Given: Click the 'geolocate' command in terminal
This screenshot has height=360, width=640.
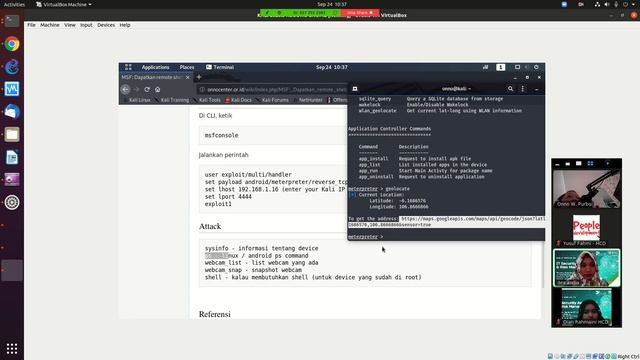Looking at the screenshot, I should pos(398,189).
